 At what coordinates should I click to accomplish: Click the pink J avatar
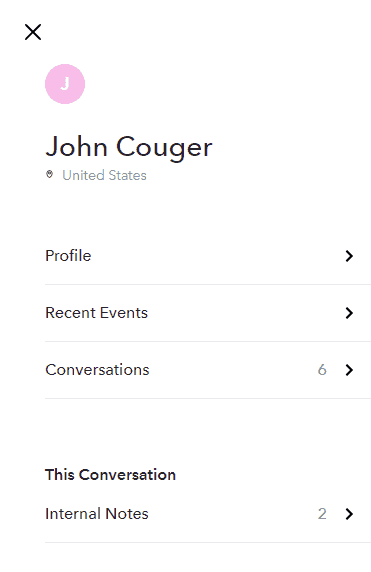(65, 84)
